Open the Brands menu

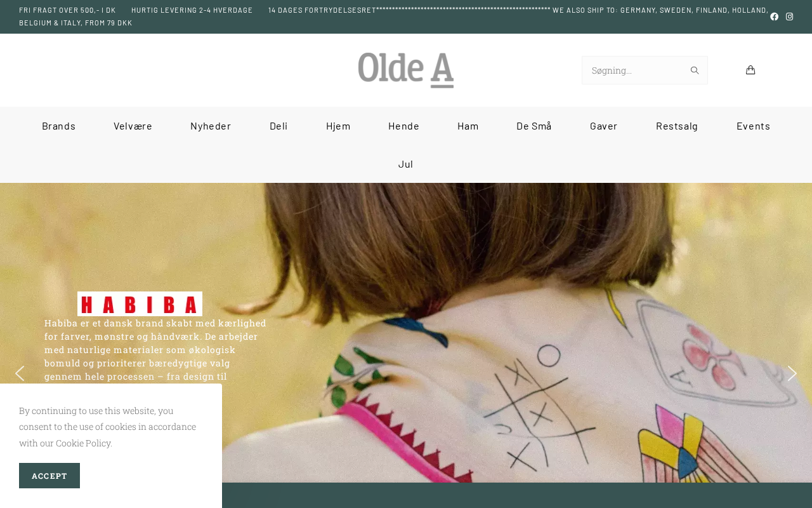click(59, 126)
